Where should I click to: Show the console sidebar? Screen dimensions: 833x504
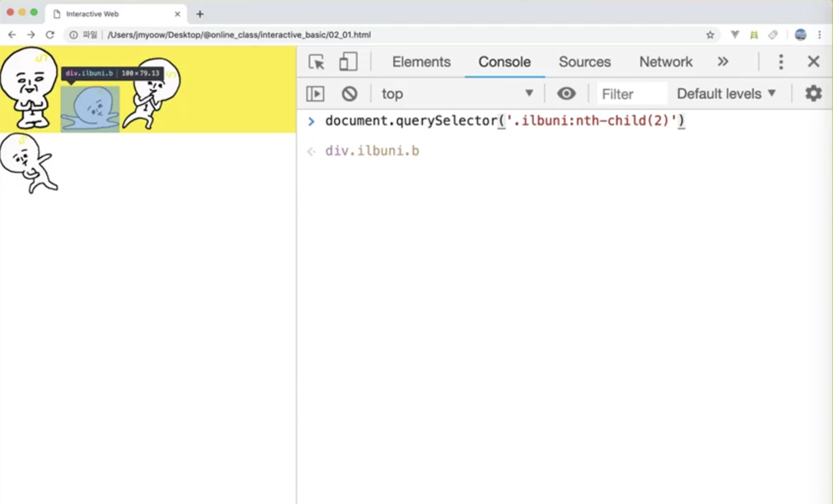point(315,94)
